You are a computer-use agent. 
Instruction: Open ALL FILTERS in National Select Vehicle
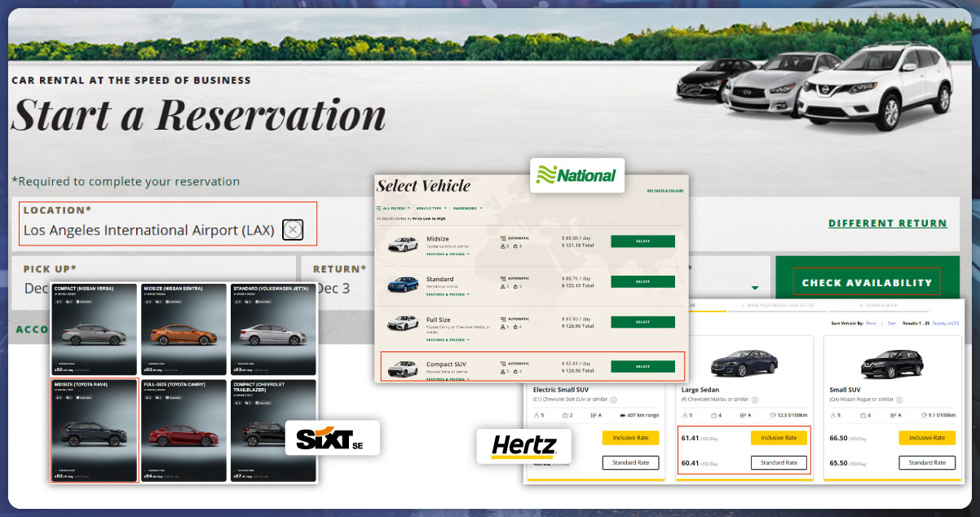pyautogui.click(x=392, y=208)
